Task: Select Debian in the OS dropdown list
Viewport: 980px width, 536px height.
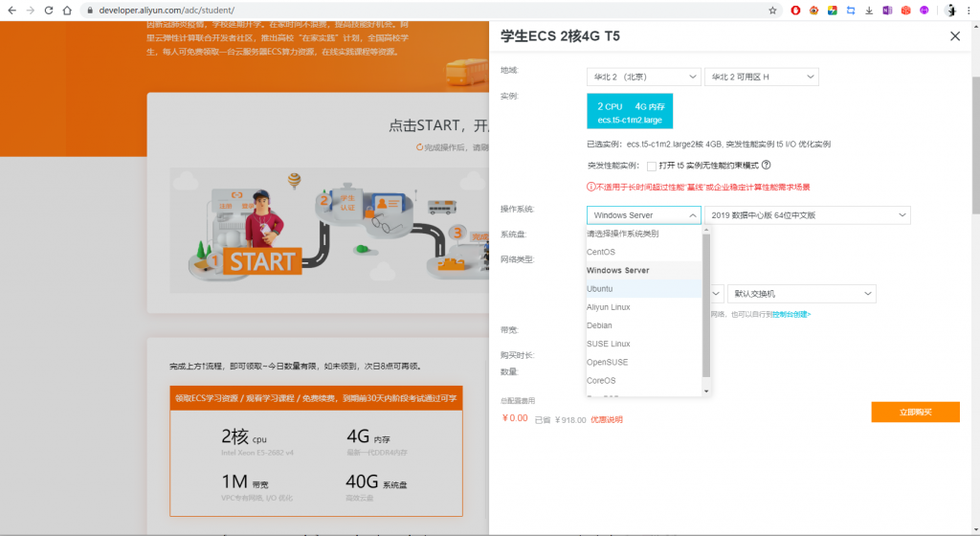Action: point(599,325)
